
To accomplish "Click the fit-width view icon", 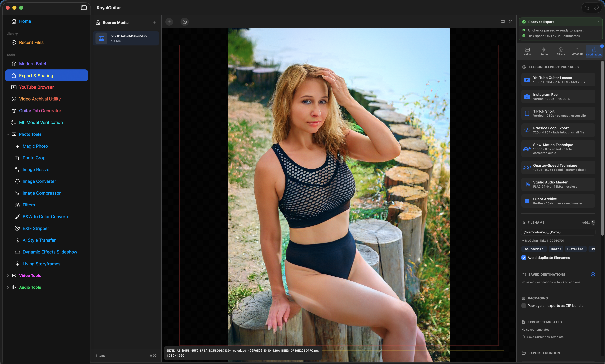I will [x=503, y=22].
